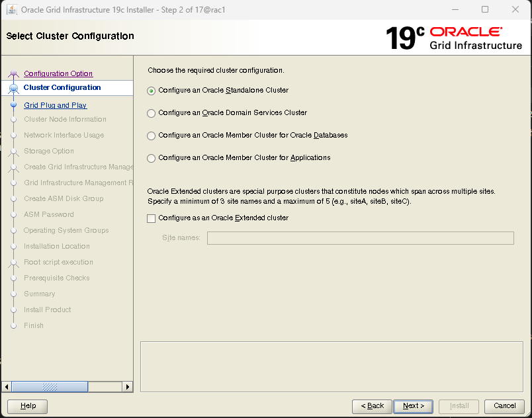This screenshot has width=532, height=418.
Task: Click the Install Product step text
Action: (47, 310)
